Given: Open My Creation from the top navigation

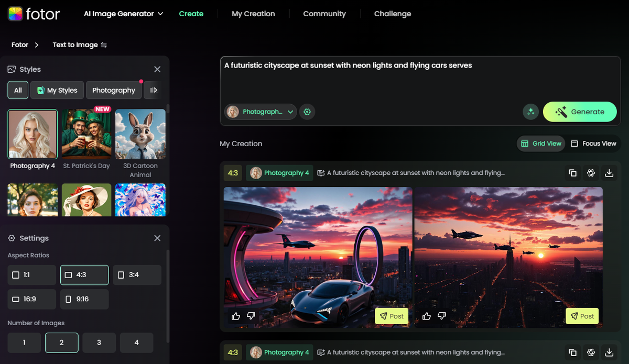Looking at the screenshot, I should point(253,14).
